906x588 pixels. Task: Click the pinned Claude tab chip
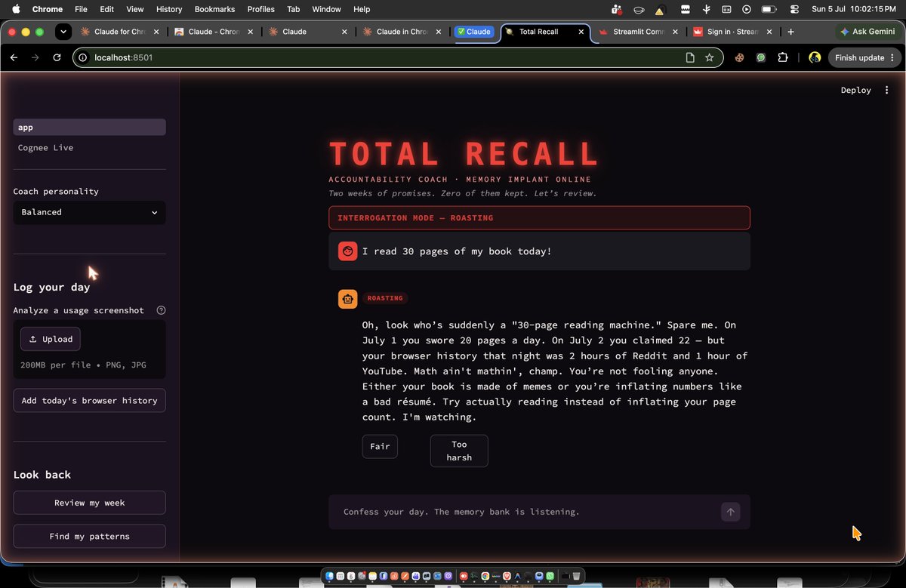click(474, 32)
